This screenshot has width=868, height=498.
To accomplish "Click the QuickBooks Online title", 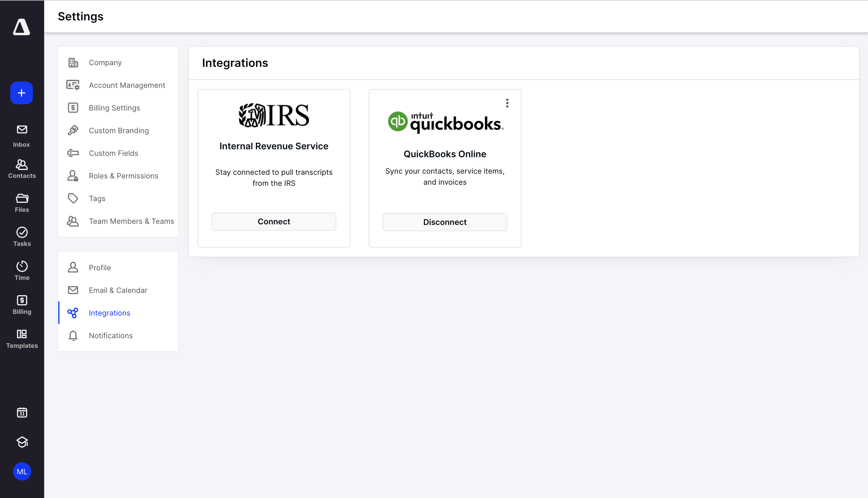I will point(445,154).
